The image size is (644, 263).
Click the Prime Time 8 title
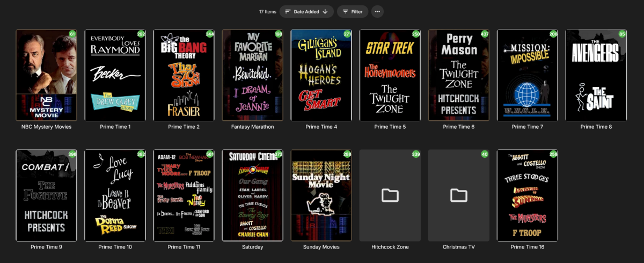pyautogui.click(x=596, y=127)
